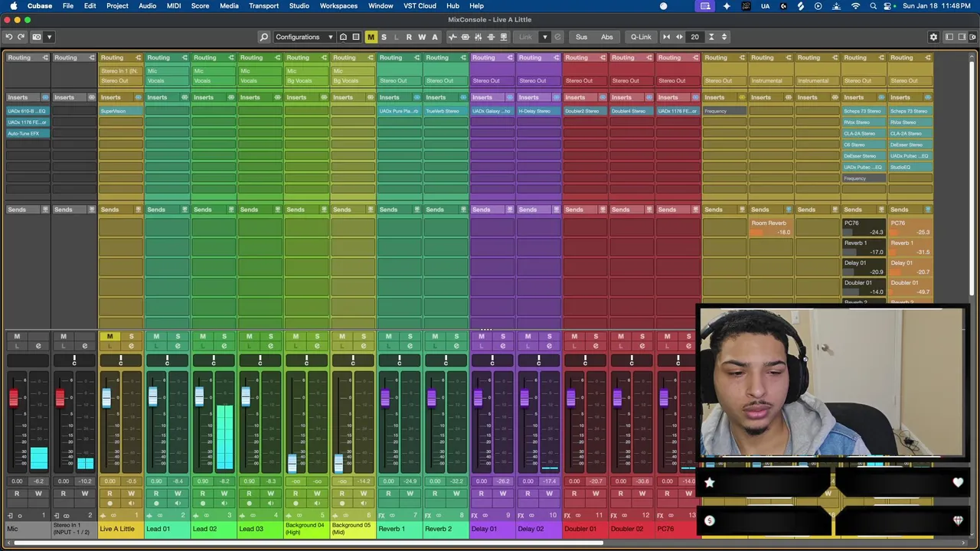Select the Lead 02 channel name label
This screenshot has height=551, width=980.
coord(214,529)
